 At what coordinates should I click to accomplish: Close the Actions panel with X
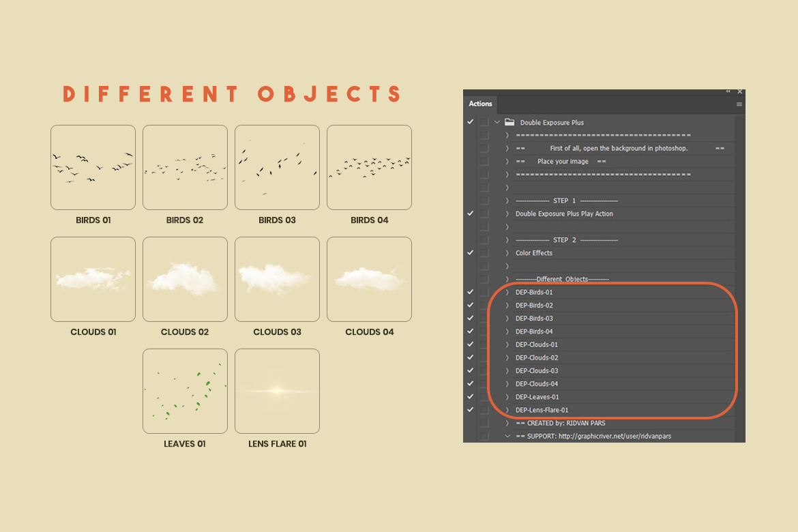(740, 91)
